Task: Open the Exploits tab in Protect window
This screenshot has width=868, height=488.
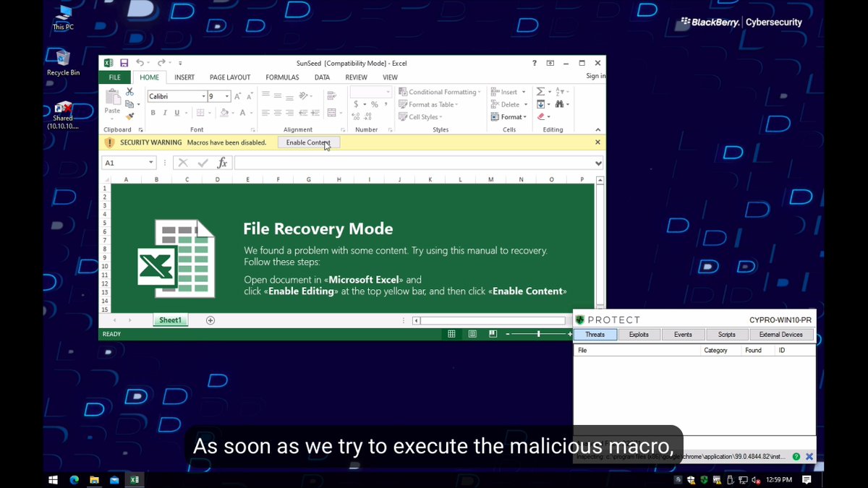Action: (639, 334)
